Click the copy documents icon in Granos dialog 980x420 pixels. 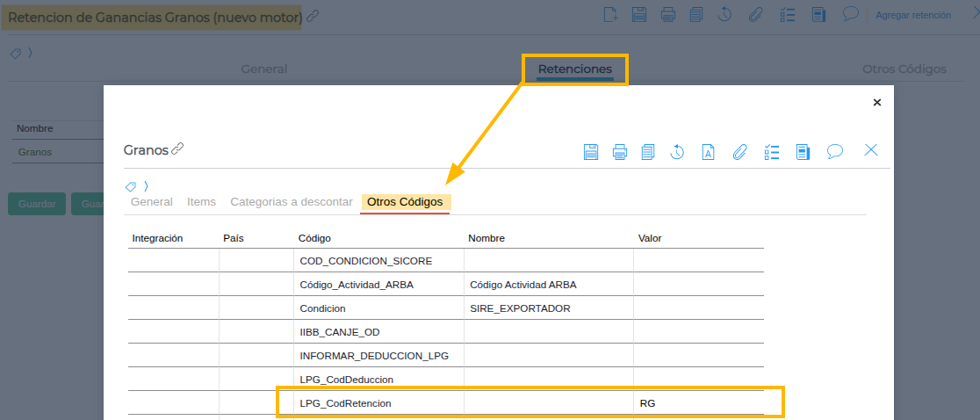click(x=648, y=151)
